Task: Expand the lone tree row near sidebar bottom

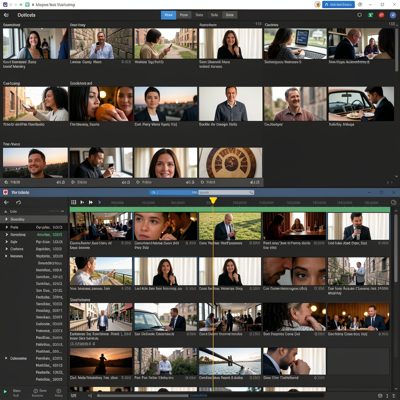Action: pos(6,358)
